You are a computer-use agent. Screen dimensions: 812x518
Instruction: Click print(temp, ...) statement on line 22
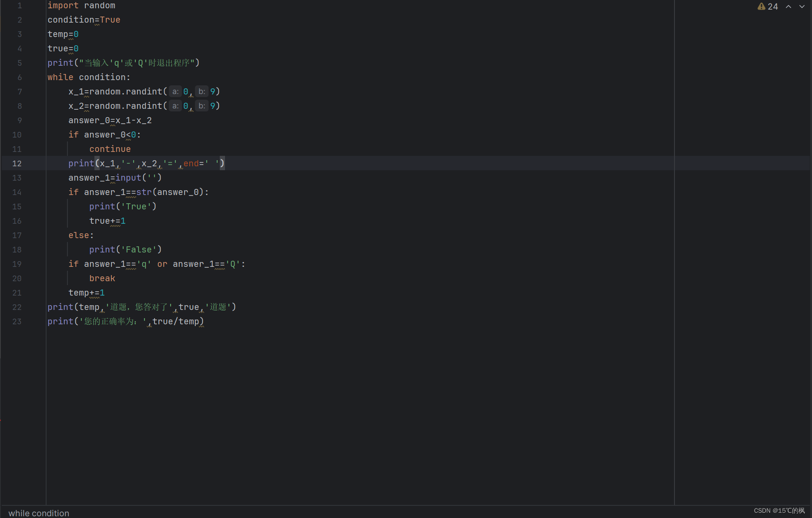pyautogui.click(x=142, y=307)
